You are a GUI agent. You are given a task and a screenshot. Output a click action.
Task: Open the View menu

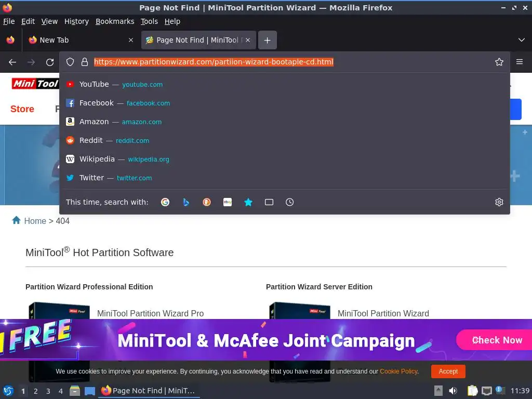[49, 21]
